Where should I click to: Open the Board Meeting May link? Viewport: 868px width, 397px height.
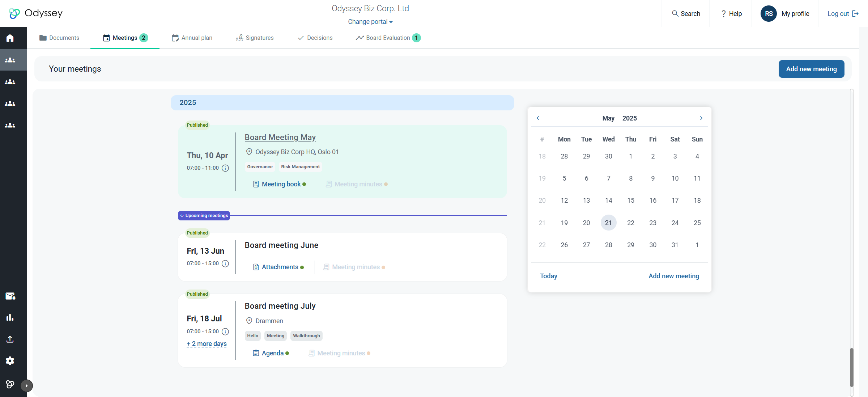pyautogui.click(x=280, y=138)
